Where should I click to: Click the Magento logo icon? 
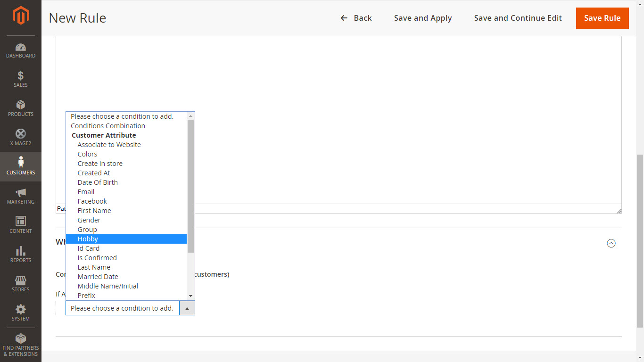coord(21,16)
